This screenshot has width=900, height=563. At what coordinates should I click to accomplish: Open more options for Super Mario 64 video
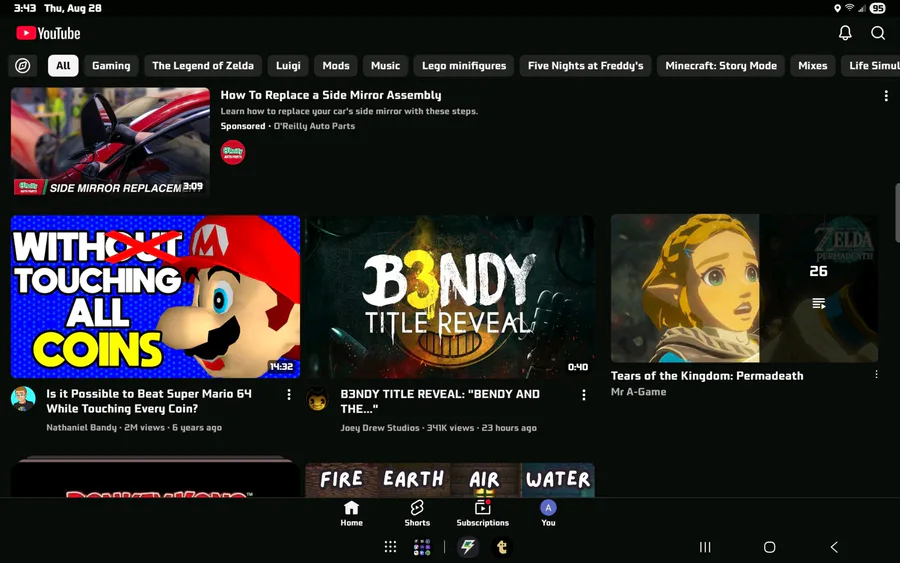click(x=289, y=394)
